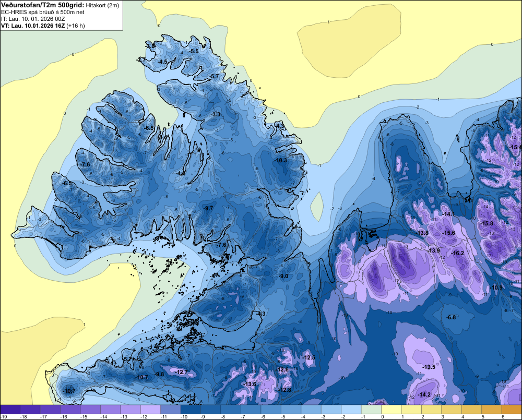This screenshot has height=420, width=522.
Task: Click the -12.7 temperature value
Action: coord(182,372)
